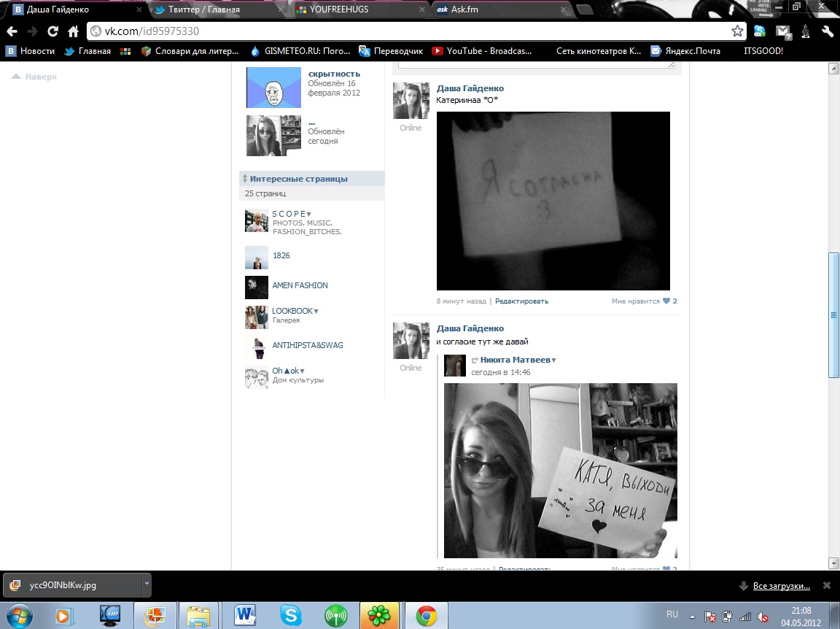Open the browser home page icon
840x629 pixels.
(74, 31)
